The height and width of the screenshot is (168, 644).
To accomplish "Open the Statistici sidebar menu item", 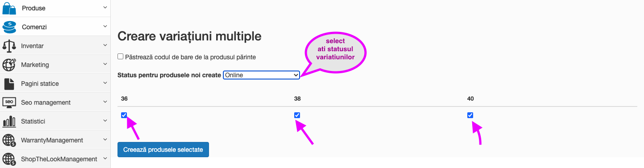I will pos(55,121).
